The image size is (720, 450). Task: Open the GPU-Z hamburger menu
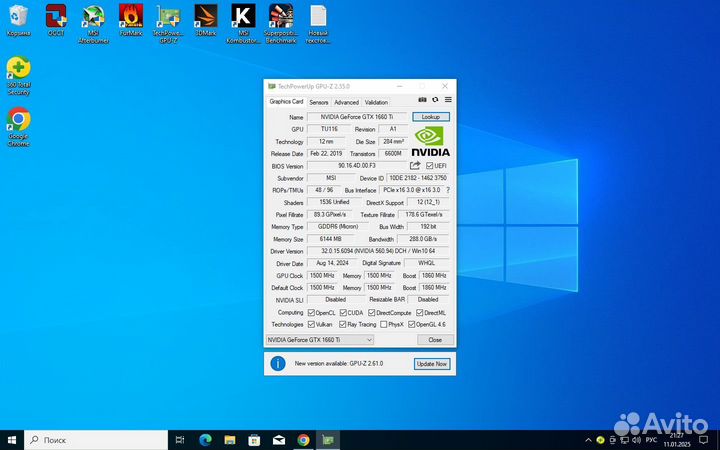(x=448, y=100)
